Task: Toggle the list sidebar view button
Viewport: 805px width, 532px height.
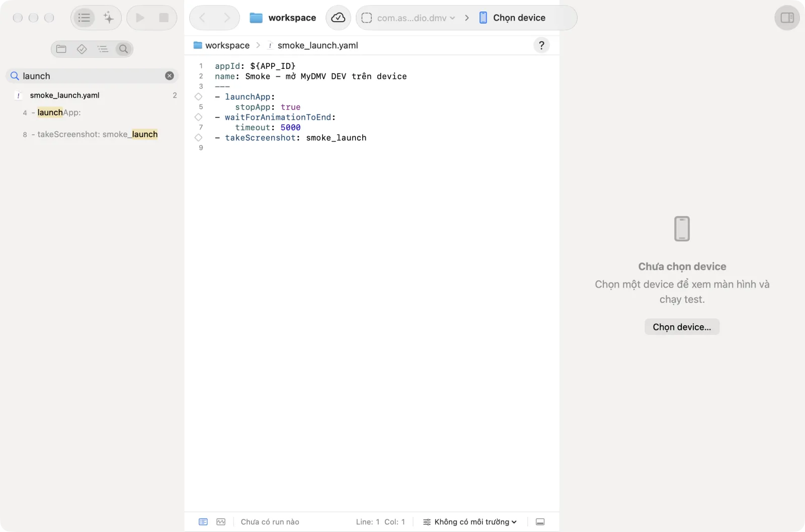Action: pos(84,18)
